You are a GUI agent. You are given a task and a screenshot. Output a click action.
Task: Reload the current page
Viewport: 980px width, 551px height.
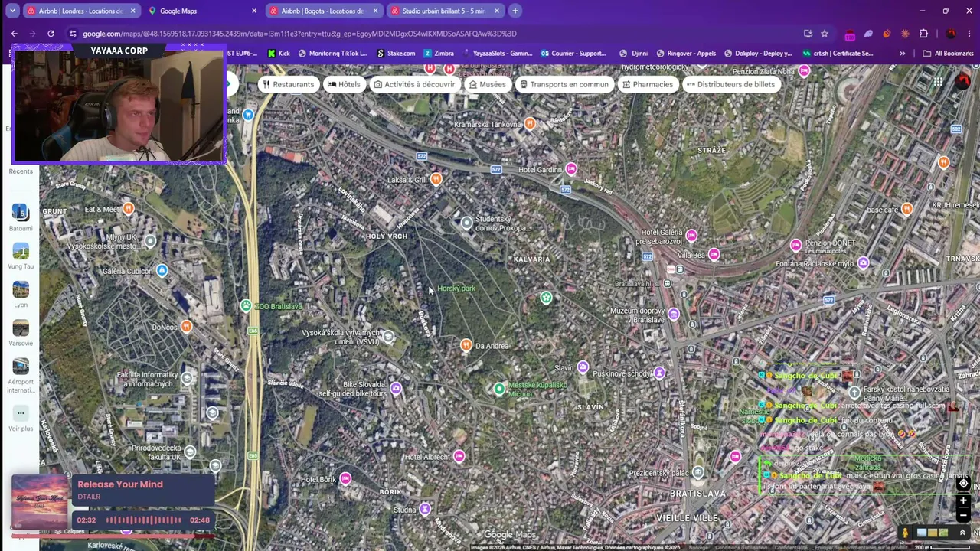51,34
